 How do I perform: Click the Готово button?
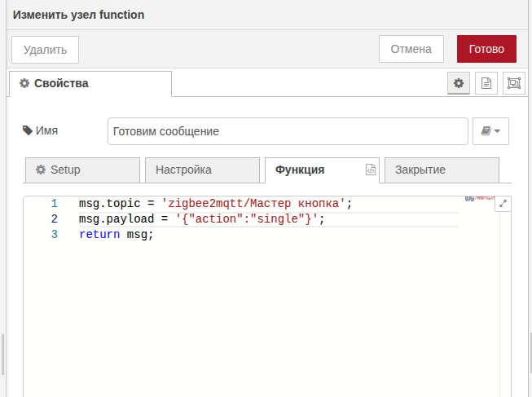click(486, 49)
